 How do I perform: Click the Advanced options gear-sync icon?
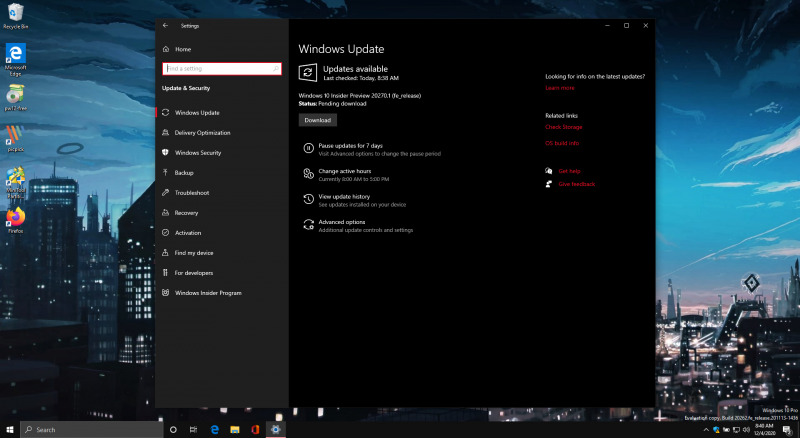(x=308, y=225)
